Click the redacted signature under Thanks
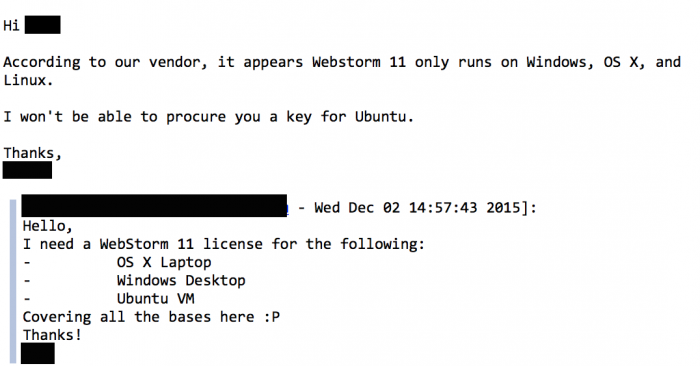Image resolution: width=700 pixels, height=366 pixels. tap(27, 171)
